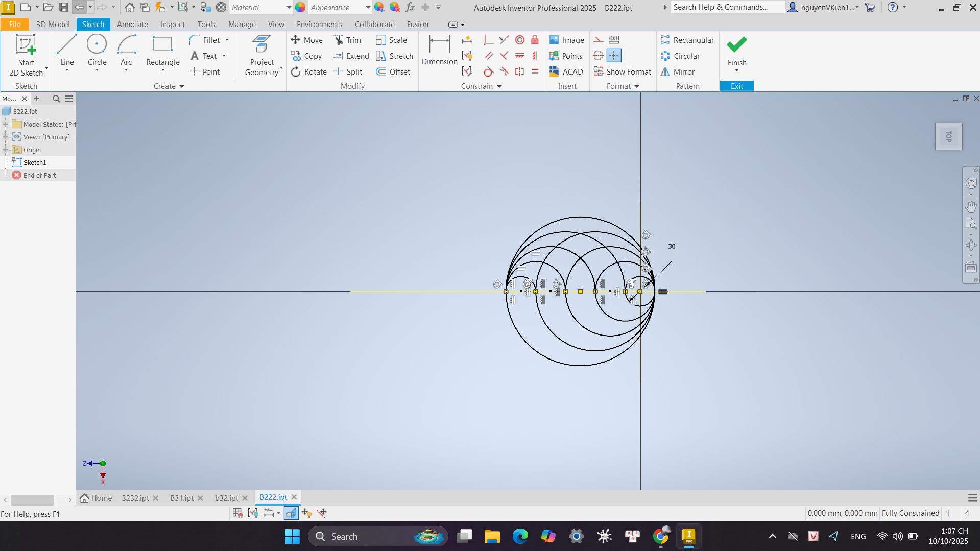This screenshot has height=551, width=980.
Task: Toggle Slice Graphics in the status bar
Action: coord(291,513)
